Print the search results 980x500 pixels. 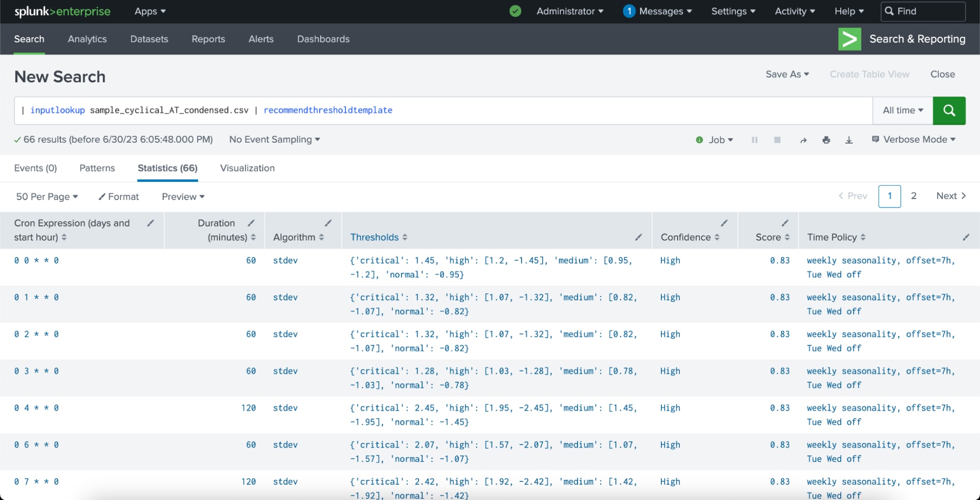pyautogui.click(x=826, y=140)
